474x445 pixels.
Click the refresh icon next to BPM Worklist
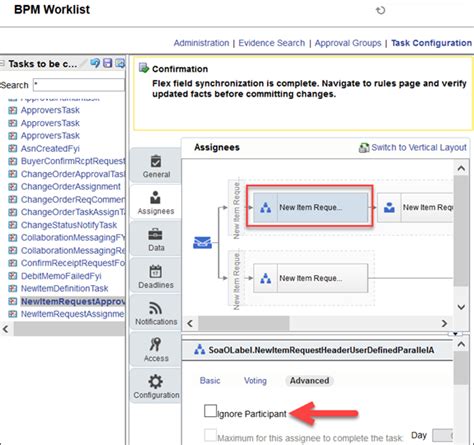(380, 10)
